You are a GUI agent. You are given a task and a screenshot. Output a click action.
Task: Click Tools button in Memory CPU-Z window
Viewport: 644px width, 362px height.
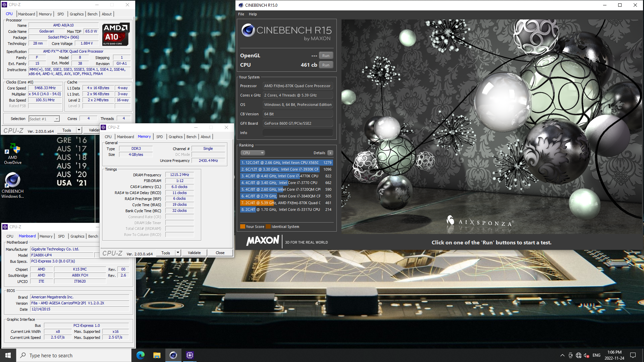pos(166,253)
